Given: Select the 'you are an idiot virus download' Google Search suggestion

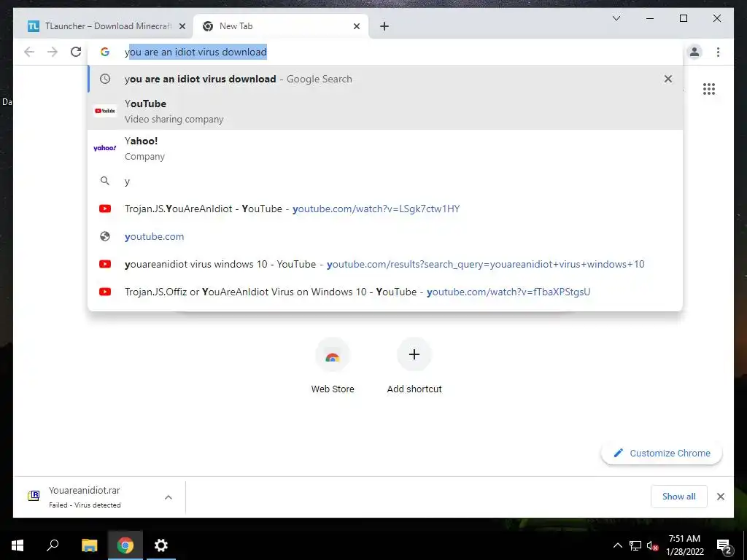Looking at the screenshot, I should (x=385, y=79).
